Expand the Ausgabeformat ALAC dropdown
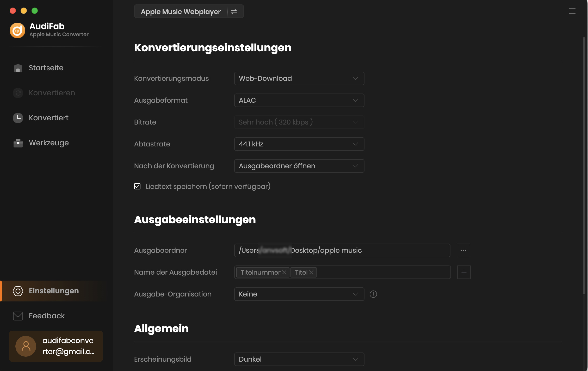The height and width of the screenshot is (371, 588). (x=299, y=100)
